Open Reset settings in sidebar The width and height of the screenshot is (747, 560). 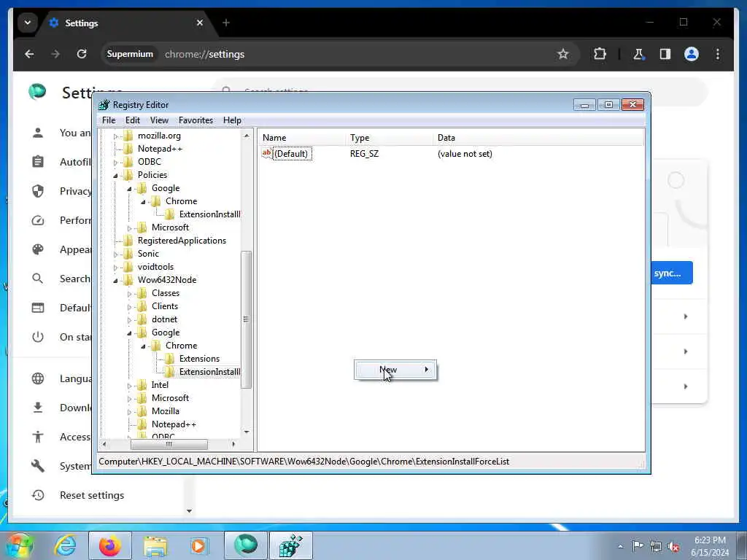pos(91,495)
